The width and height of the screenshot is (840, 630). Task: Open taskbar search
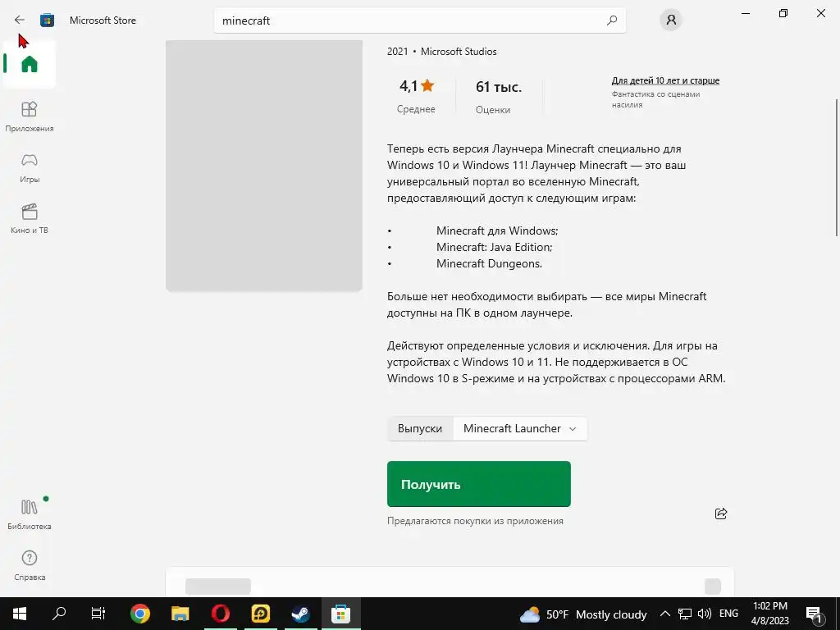click(x=59, y=614)
